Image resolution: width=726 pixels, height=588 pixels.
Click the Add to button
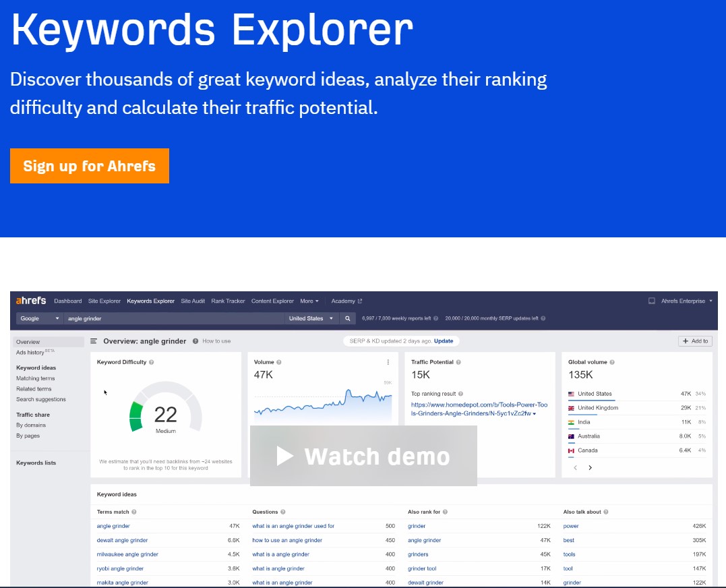coord(696,341)
